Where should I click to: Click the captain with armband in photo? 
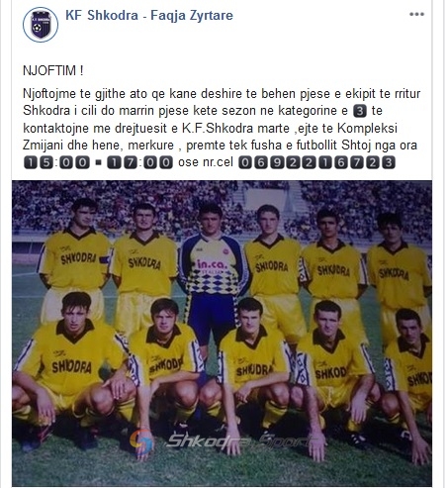[74, 260]
